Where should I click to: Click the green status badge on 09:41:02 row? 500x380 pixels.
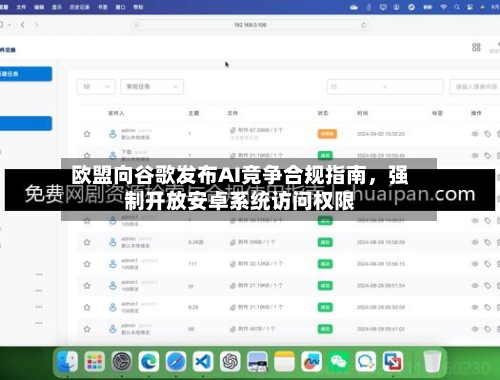click(x=325, y=329)
